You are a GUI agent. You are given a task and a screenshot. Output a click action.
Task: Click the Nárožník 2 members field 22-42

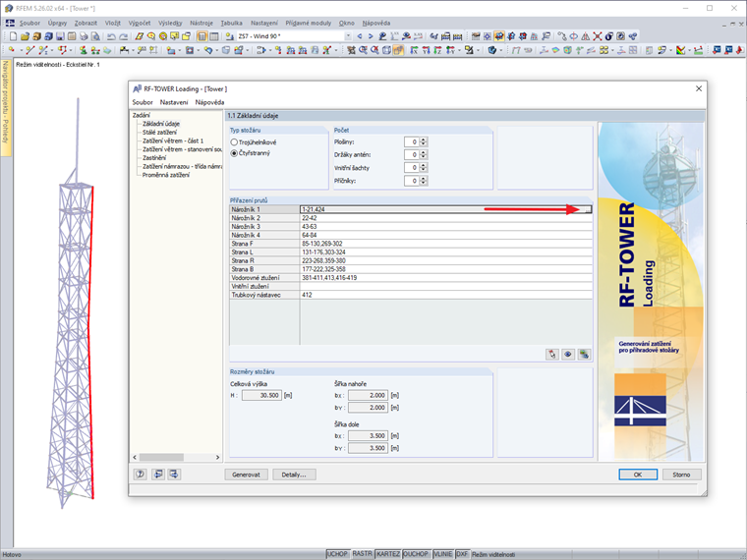point(446,218)
